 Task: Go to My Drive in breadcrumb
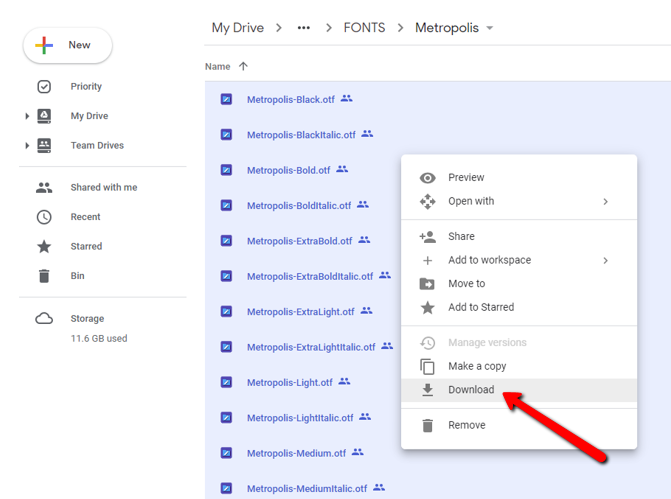coord(238,28)
